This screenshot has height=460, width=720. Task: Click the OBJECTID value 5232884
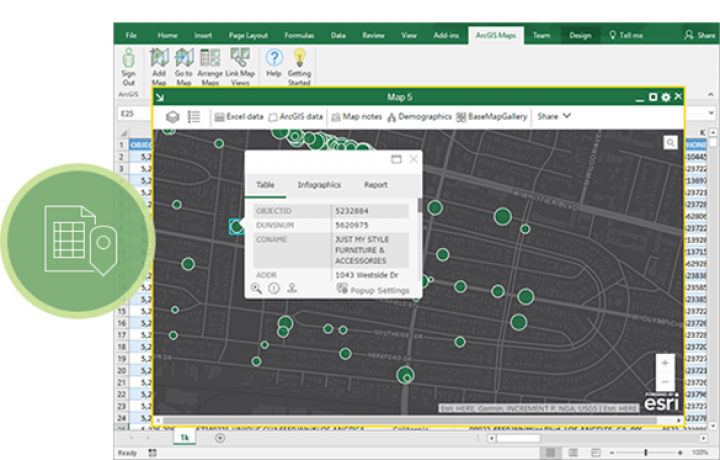pyautogui.click(x=352, y=211)
